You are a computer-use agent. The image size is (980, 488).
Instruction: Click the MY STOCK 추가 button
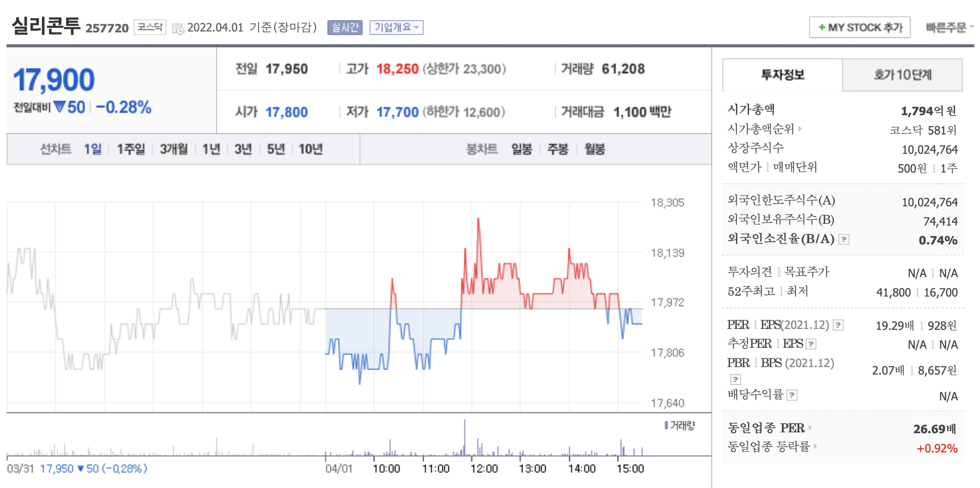(859, 28)
